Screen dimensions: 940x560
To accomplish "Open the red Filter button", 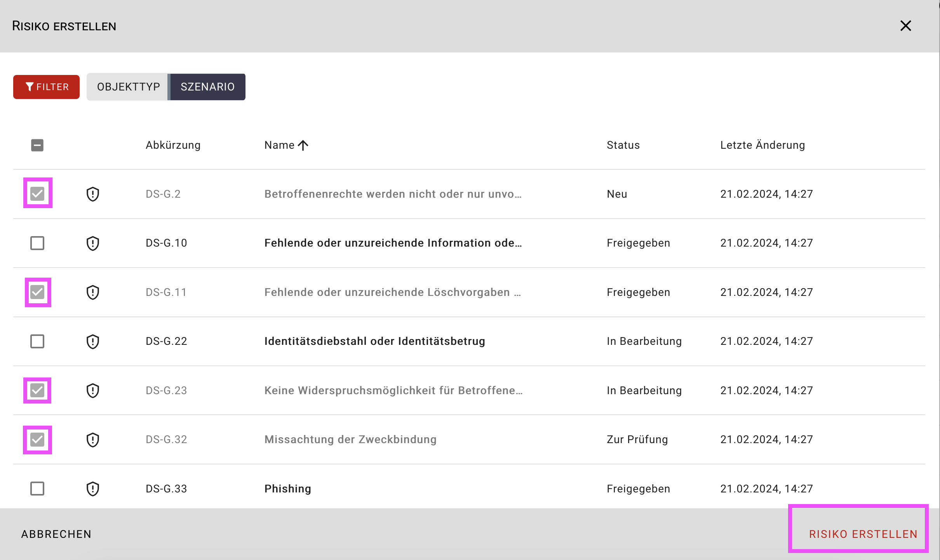I will (x=46, y=87).
